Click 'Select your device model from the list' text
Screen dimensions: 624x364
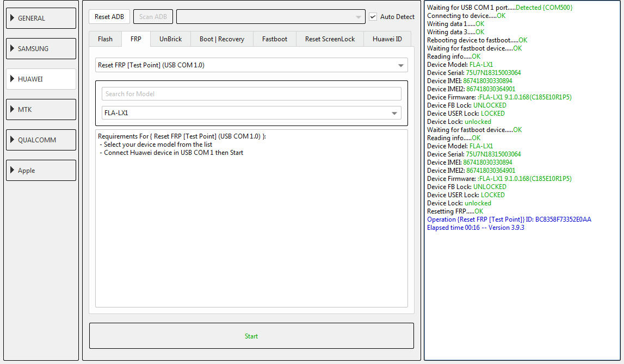point(158,145)
